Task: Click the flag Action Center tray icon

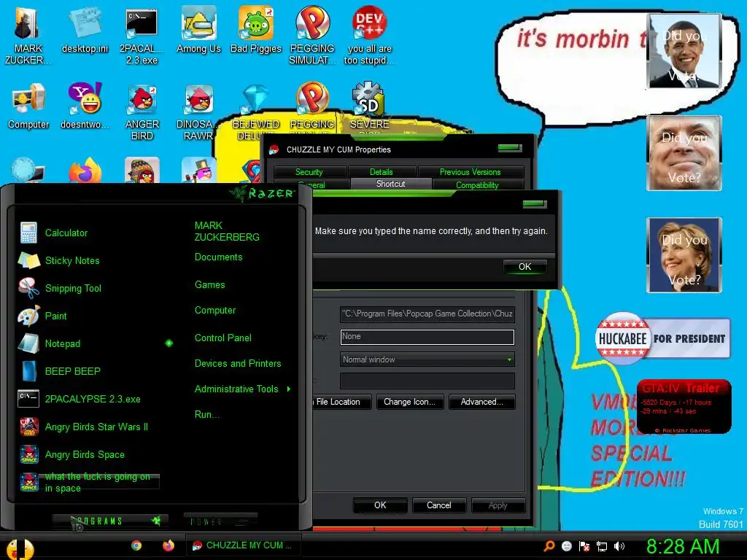Action: pos(584,546)
